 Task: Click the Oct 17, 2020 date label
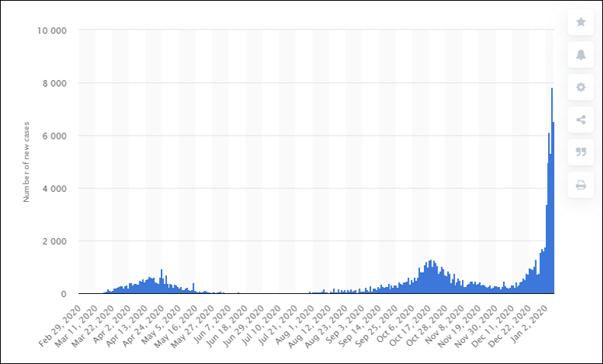click(x=416, y=323)
